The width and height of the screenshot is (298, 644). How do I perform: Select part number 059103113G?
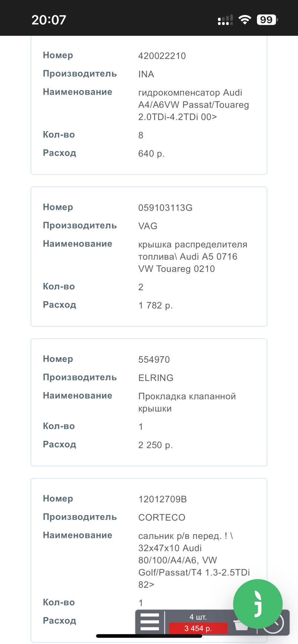point(165,208)
